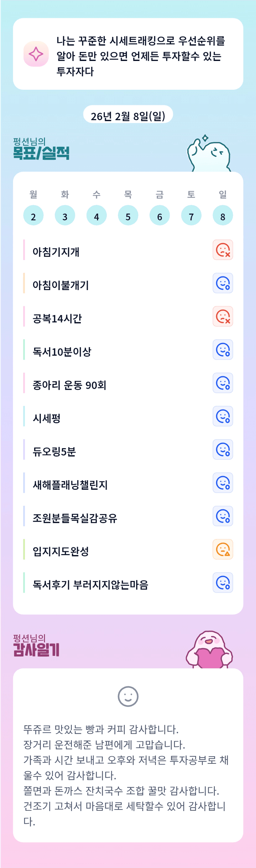The image size is (256, 868).
Task: Click the gratitude diary text entry
Action: click(126, 775)
